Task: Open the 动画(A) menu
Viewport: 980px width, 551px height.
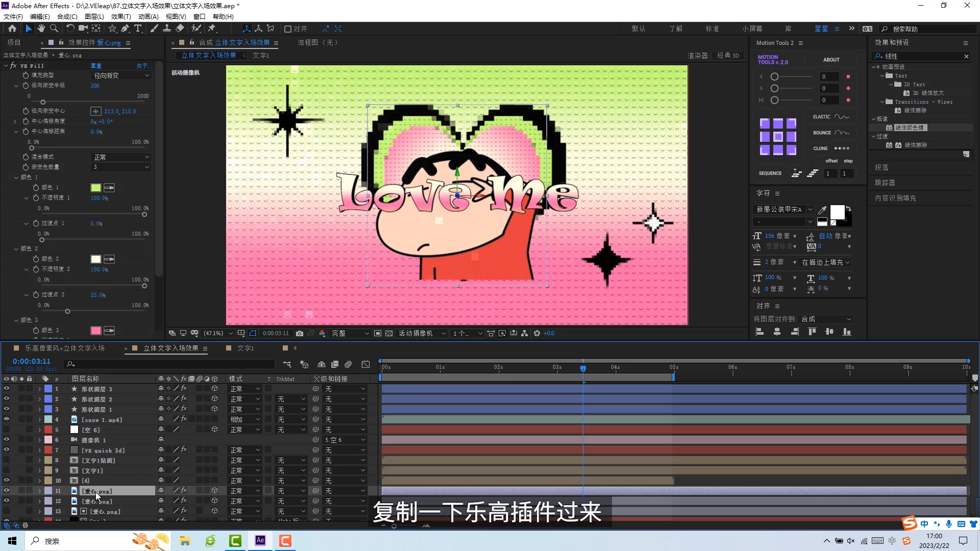Action: pyautogui.click(x=149, y=16)
